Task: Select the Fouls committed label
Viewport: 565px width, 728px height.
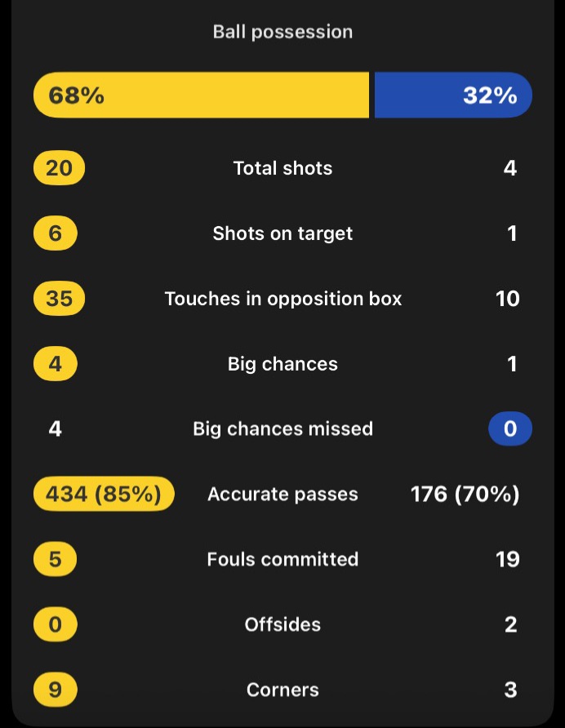Action: (282, 559)
